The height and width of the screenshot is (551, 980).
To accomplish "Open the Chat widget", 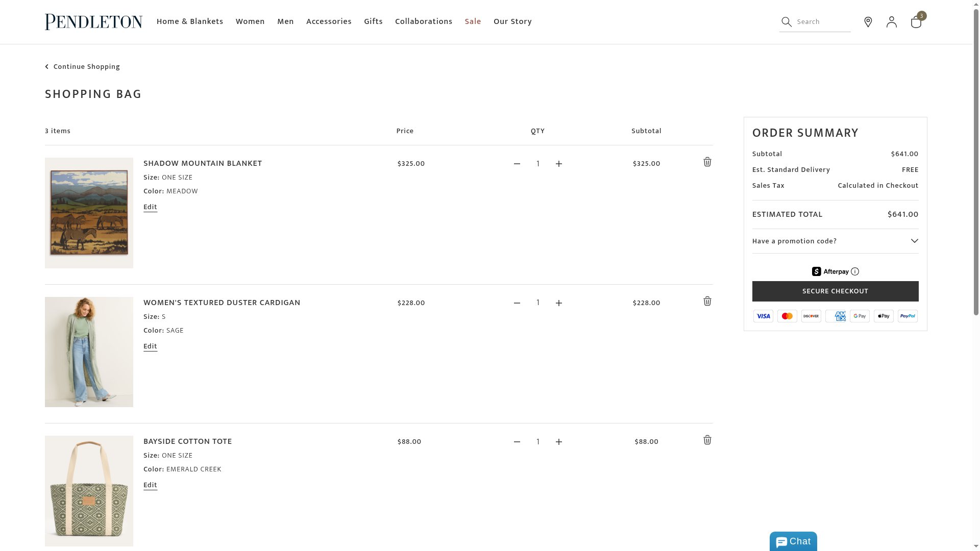I will pos(793,542).
